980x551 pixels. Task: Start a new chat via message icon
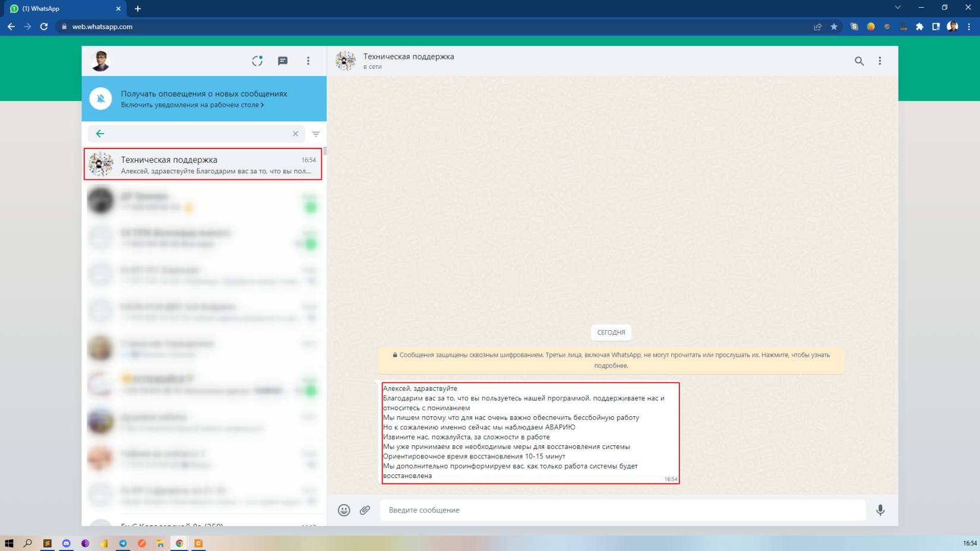click(x=283, y=61)
